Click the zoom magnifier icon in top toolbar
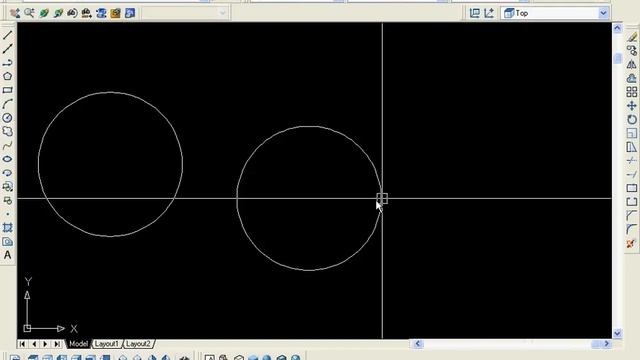Viewport: 640px width, 360px height. (x=29, y=13)
